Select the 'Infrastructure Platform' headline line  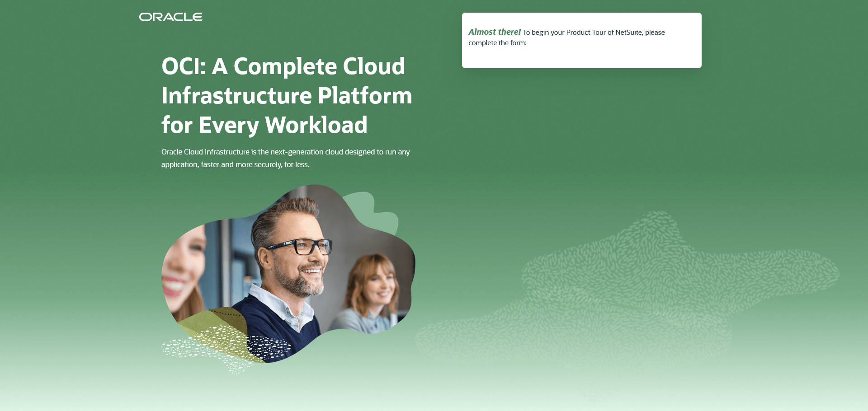coord(287,96)
